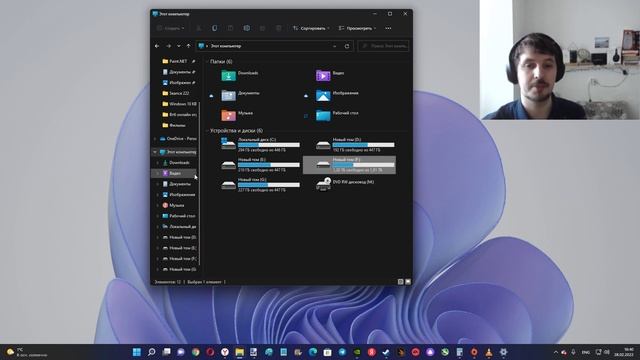Image resolution: width=640 pixels, height=360 pixels.
Task: Open the weather widget on taskbar
Action: click(27, 352)
